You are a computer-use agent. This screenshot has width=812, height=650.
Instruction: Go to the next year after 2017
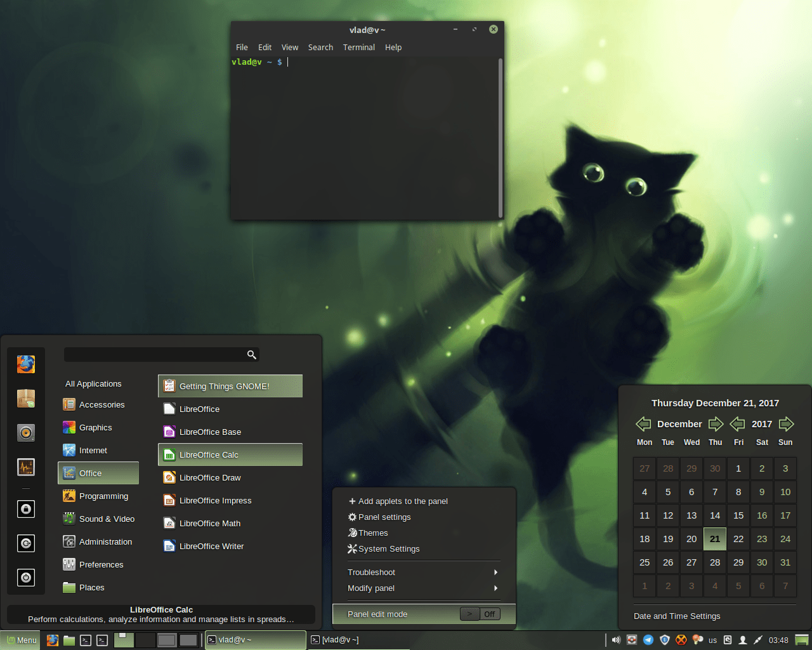point(787,424)
